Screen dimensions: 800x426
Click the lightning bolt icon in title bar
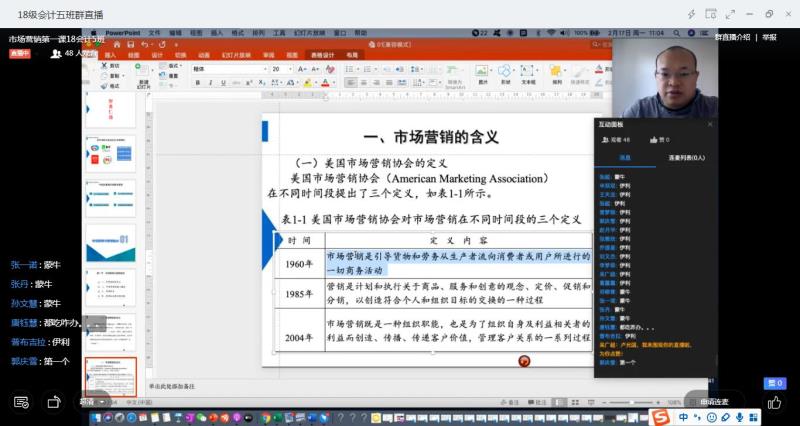[x=691, y=14]
